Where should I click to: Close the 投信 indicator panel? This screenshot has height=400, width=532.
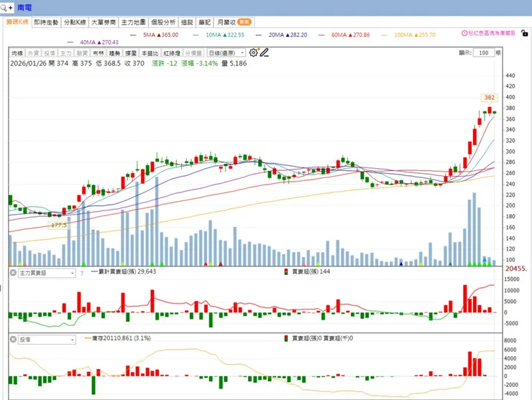tap(13, 340)
